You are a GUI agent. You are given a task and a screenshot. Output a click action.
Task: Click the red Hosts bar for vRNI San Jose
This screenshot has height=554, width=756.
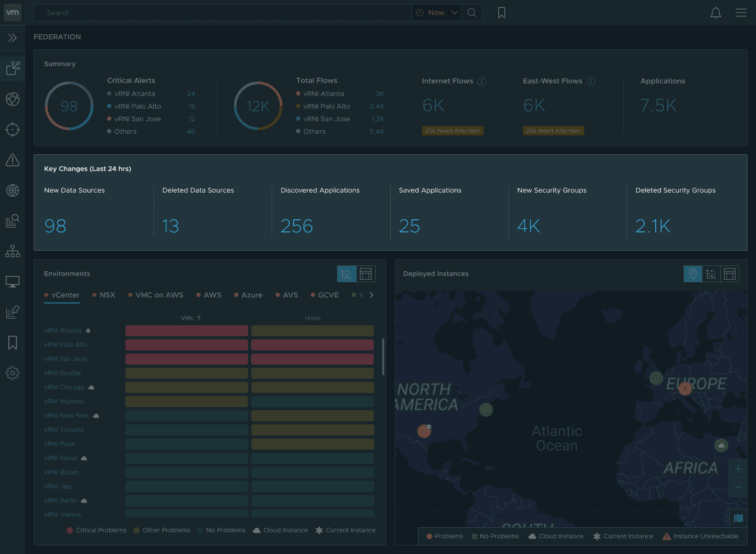[312, 359]
